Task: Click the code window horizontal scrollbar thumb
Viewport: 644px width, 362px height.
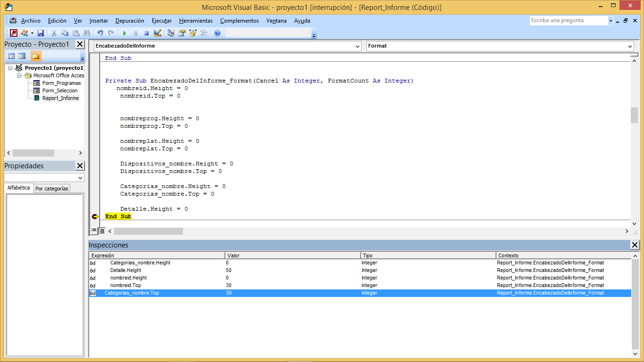Action: (x=148, y=231)
